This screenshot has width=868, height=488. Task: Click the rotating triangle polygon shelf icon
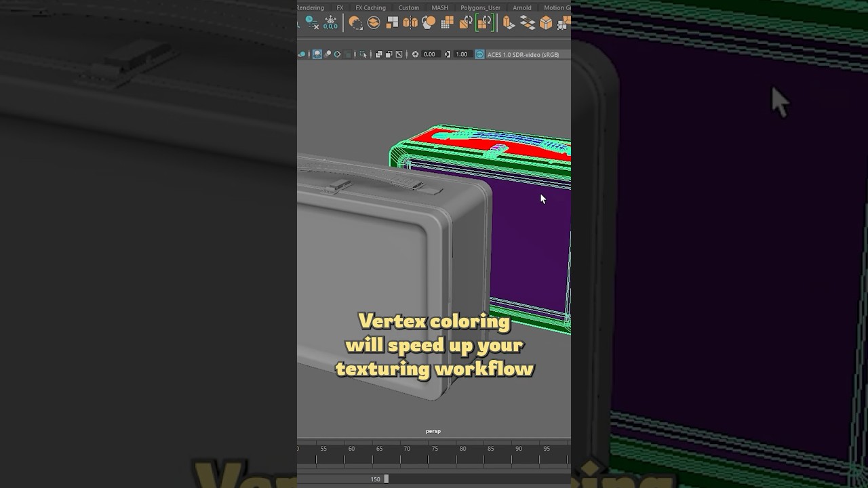[465, 22]
